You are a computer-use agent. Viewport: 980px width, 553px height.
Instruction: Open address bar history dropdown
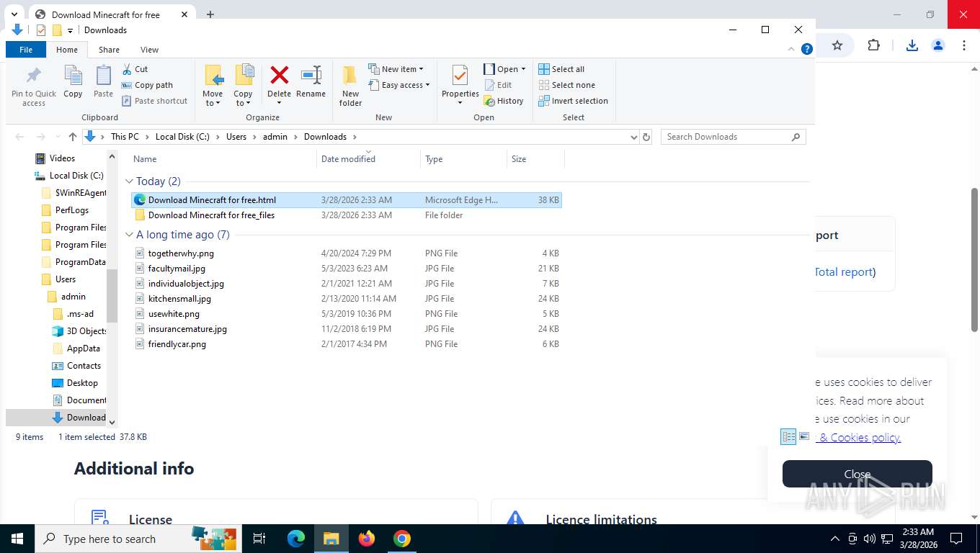pyautogui.click(x=633, y=137)
